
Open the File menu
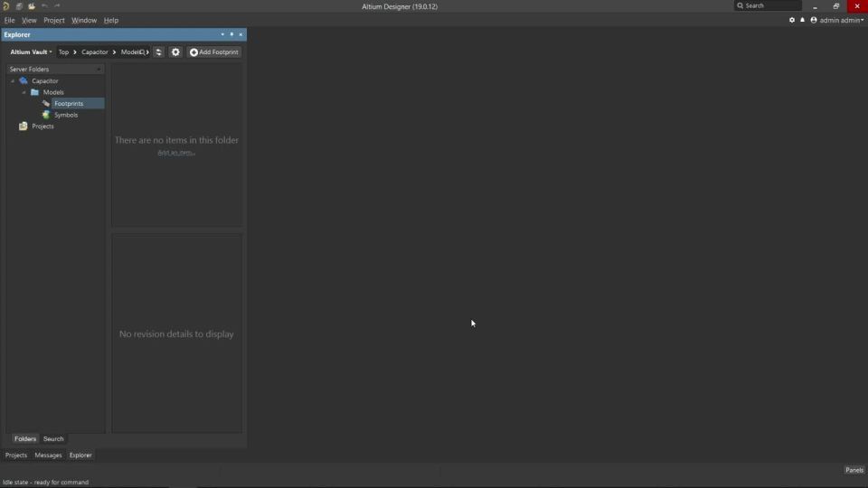coord(9,21)
